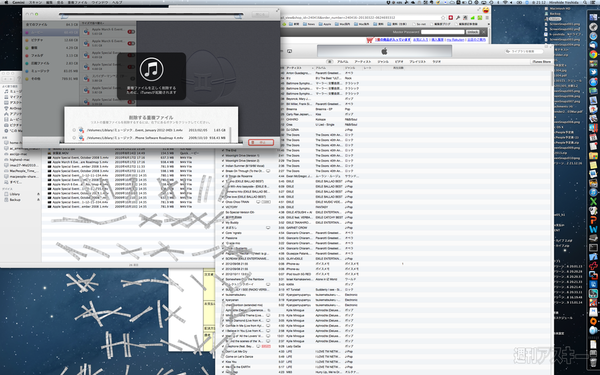600x375 pixels.
Task: Click the iTunes song list scrollbar thumb
Action: [552, 79]
